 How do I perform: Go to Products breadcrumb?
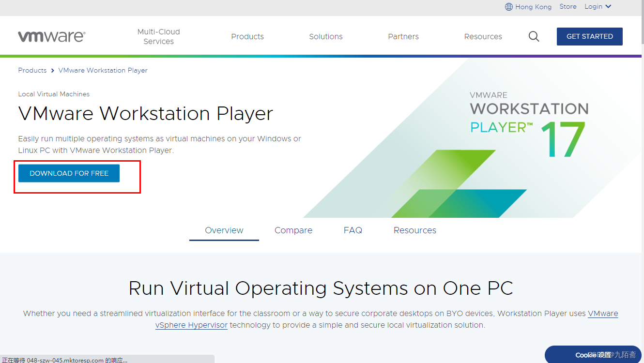click(32, 70)
